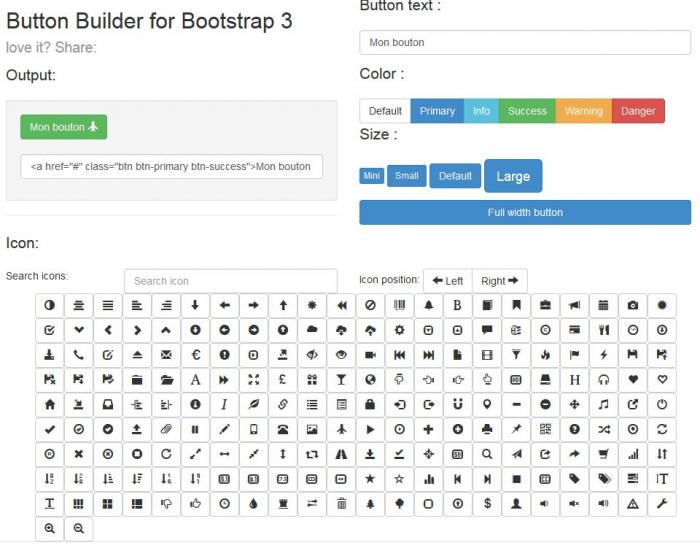Click the Search icon input box
Screen dimensions: 700x559
(231, 281)
